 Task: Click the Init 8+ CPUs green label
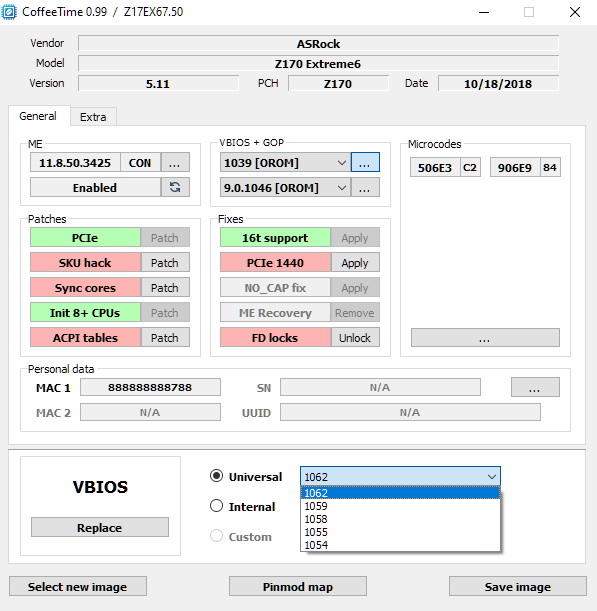point(85,313)
